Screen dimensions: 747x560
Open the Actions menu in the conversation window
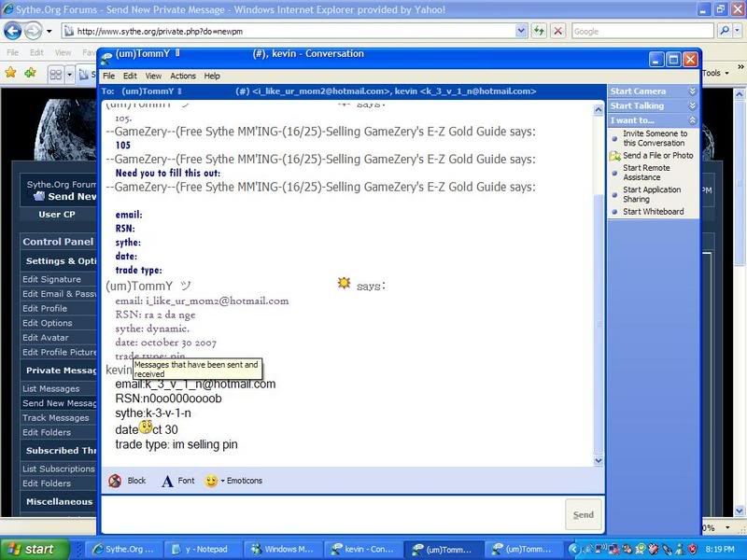coord(183,76)
